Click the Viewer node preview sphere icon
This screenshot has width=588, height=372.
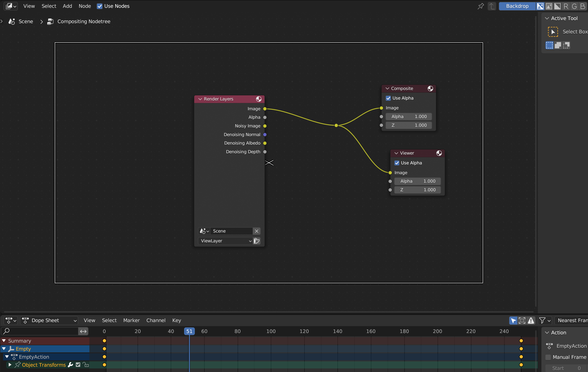coord(439,153)
